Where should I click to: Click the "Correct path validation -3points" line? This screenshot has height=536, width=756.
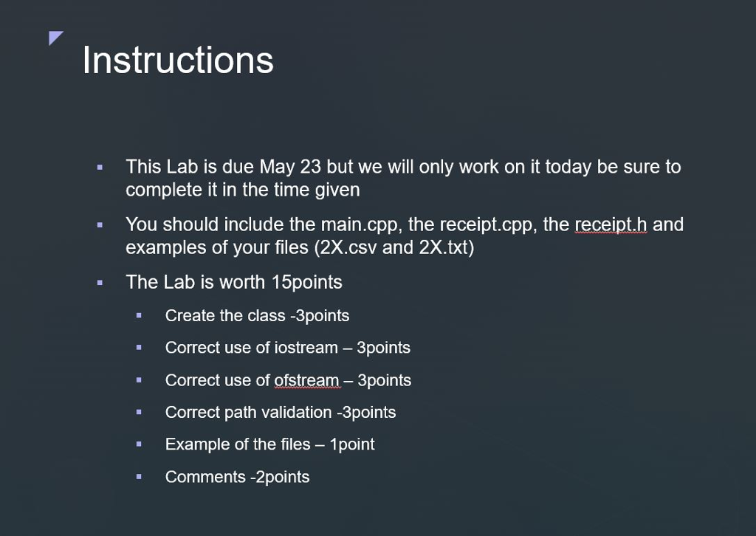coord(281,412)
